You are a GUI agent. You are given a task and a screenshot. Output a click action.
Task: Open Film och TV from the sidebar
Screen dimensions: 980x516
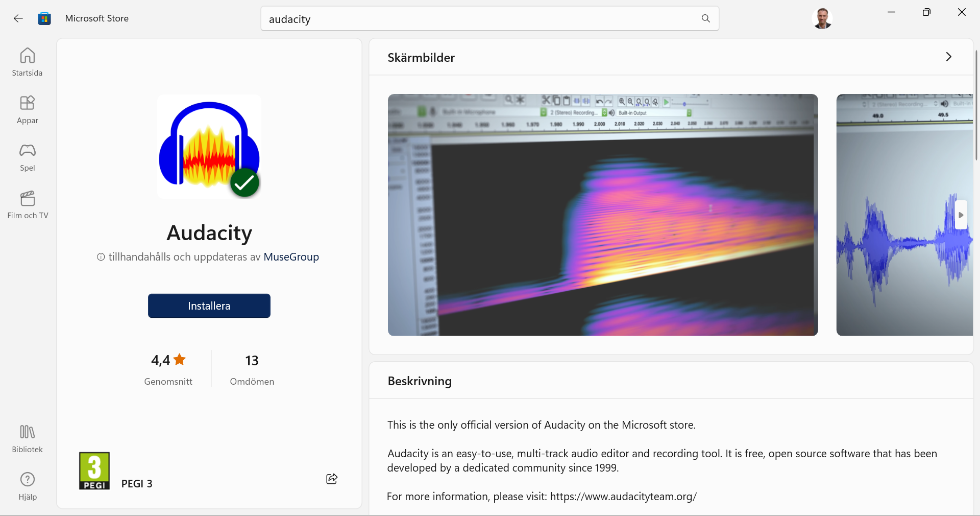pyautogui.click(x=27, y=204)
